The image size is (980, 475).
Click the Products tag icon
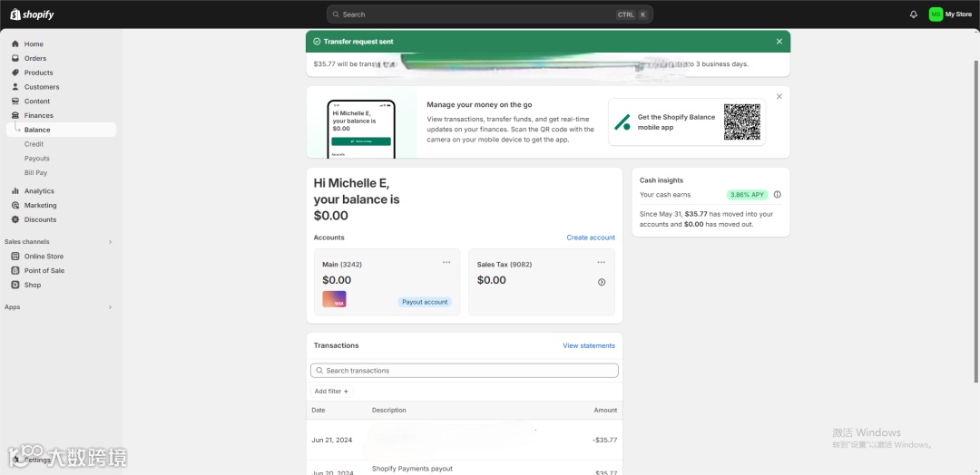(x=15, y=73)
